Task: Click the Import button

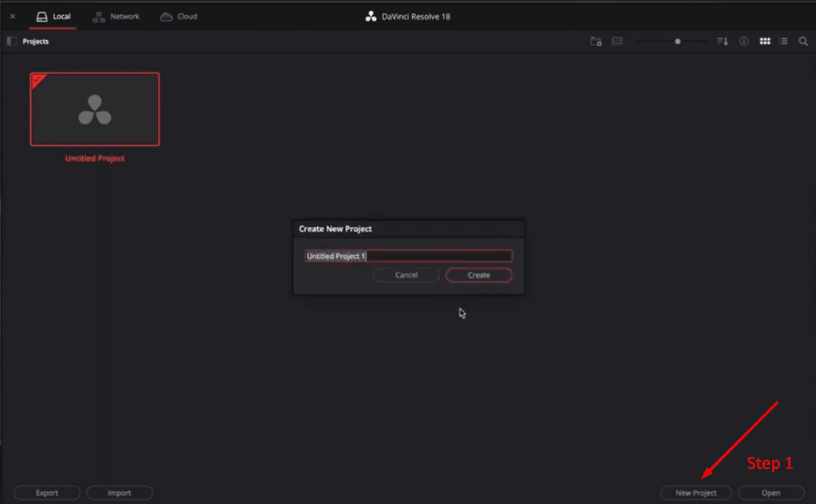Action: coord(120,493)
